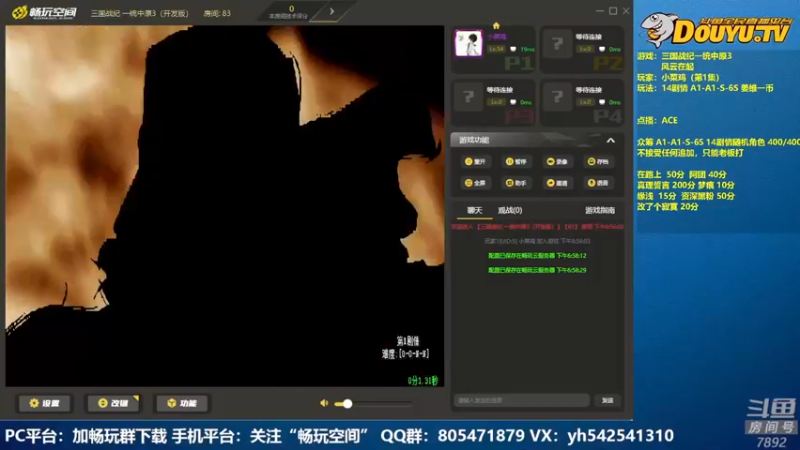Open the 游戏指南 game guide link

tap(599, 210)
